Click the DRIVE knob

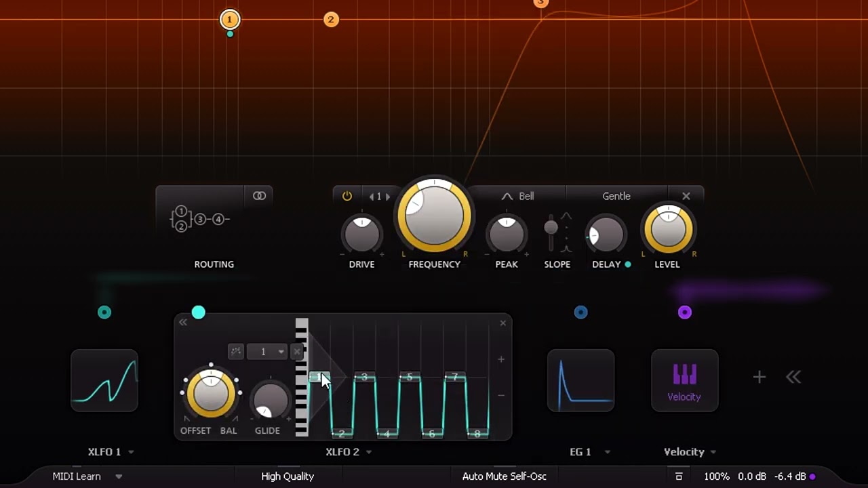point(362,235)
